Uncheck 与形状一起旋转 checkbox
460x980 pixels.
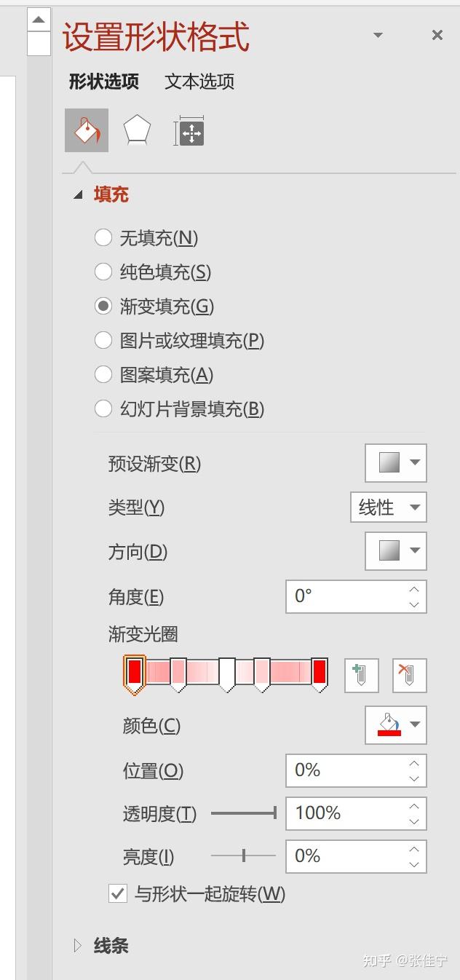[x=118, y=893]
